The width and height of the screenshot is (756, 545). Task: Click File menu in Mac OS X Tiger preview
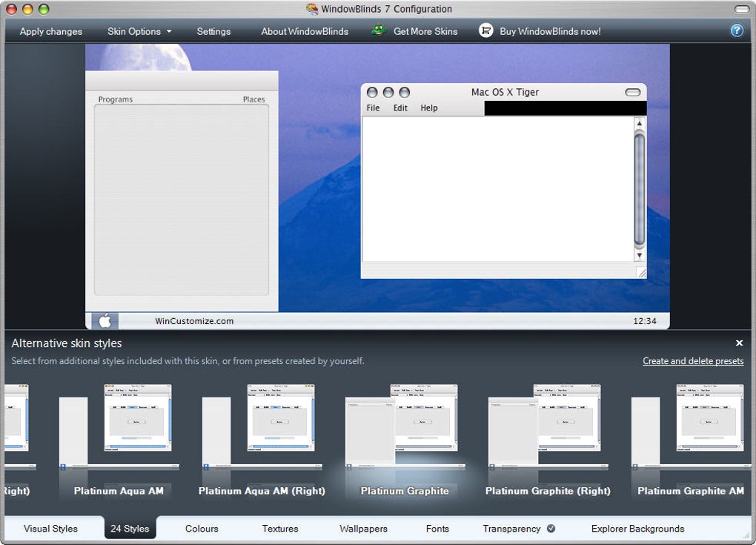click(373, 108)
